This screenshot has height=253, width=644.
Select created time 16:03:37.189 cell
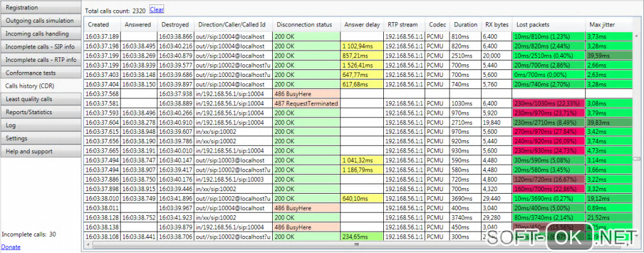click(x=102, y=36)
